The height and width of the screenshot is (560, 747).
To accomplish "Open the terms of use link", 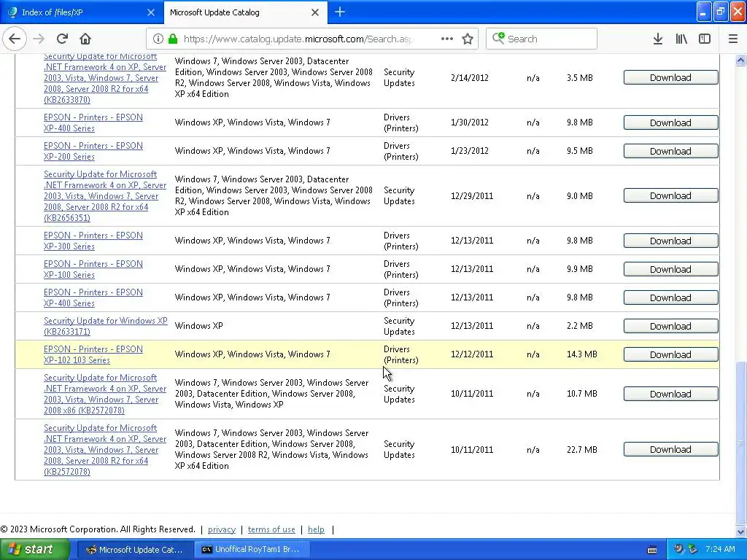I will point(271,529).
